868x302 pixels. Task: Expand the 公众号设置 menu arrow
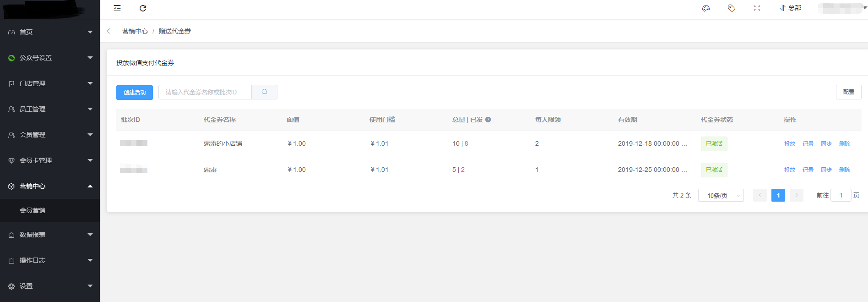click(90, 58)
